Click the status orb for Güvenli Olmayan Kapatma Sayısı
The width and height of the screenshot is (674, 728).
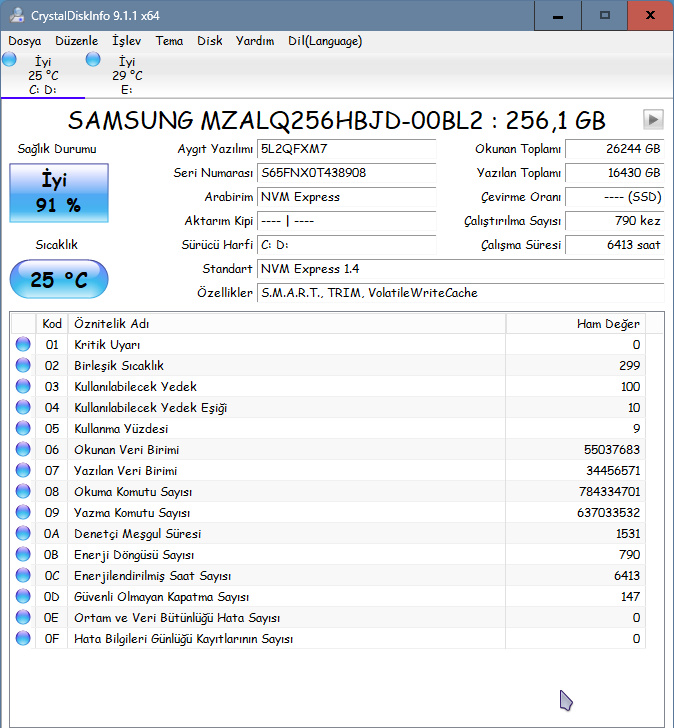[x=23, y=597]
